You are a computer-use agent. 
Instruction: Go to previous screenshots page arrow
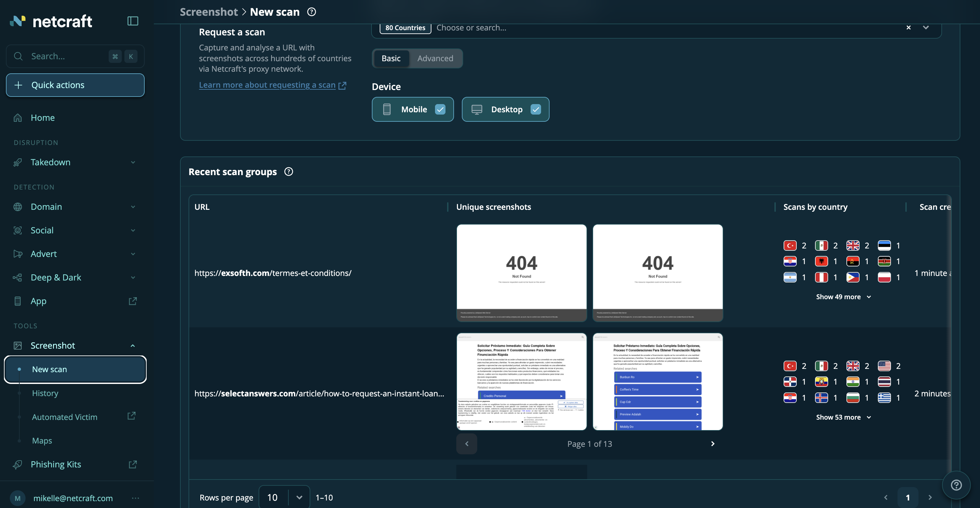pos(467,444)
